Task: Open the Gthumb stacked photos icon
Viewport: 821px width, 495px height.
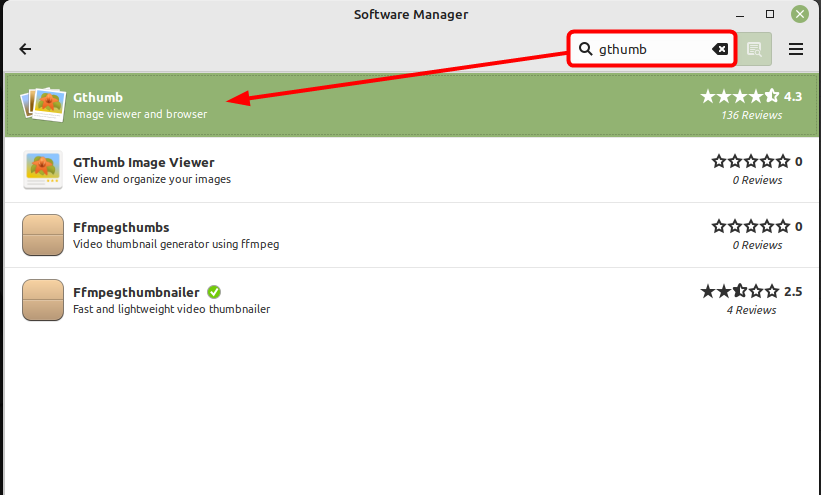Action: (43, 105)
